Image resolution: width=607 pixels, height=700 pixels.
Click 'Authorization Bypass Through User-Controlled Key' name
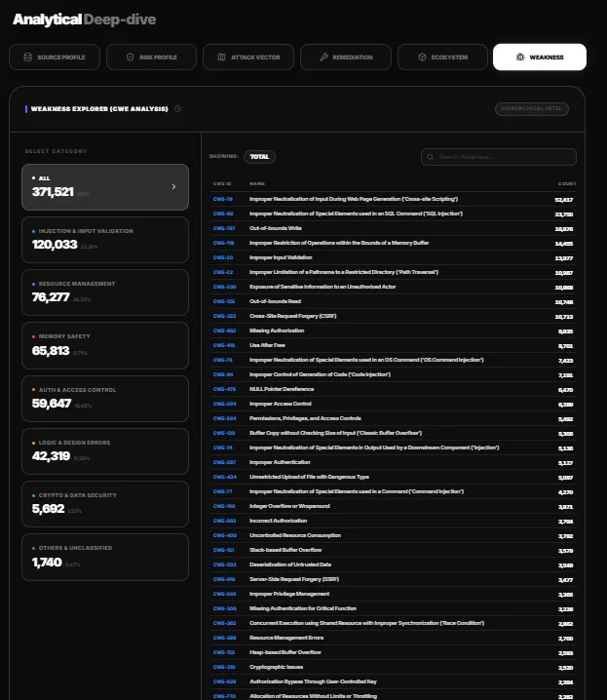[313, 681]
